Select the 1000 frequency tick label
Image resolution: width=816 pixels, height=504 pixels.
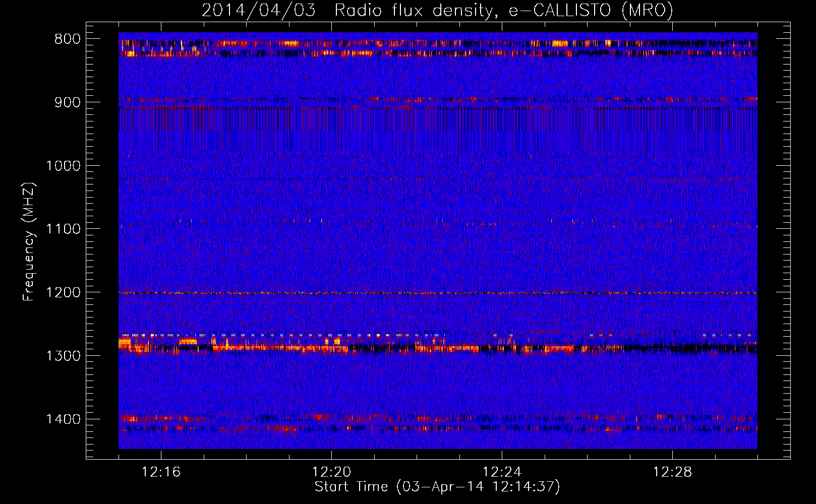pyautogui.click(x=63, y=166)
